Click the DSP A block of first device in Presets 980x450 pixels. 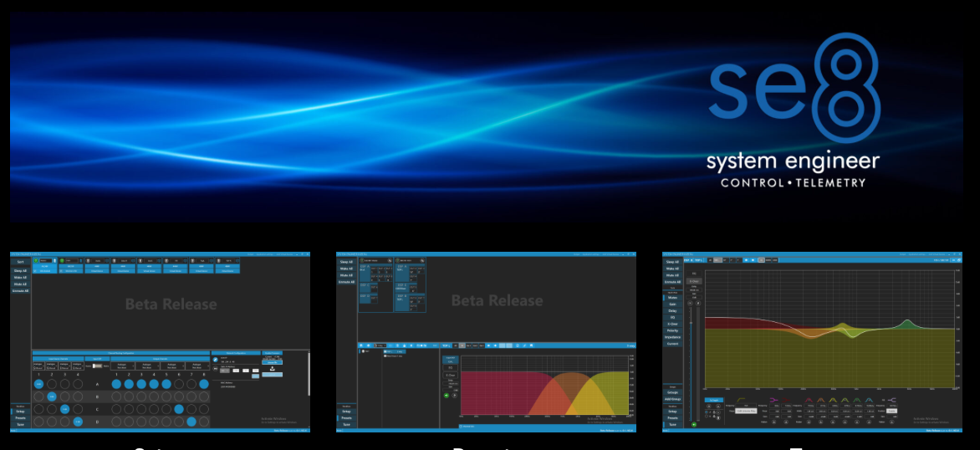pos(365,274)
